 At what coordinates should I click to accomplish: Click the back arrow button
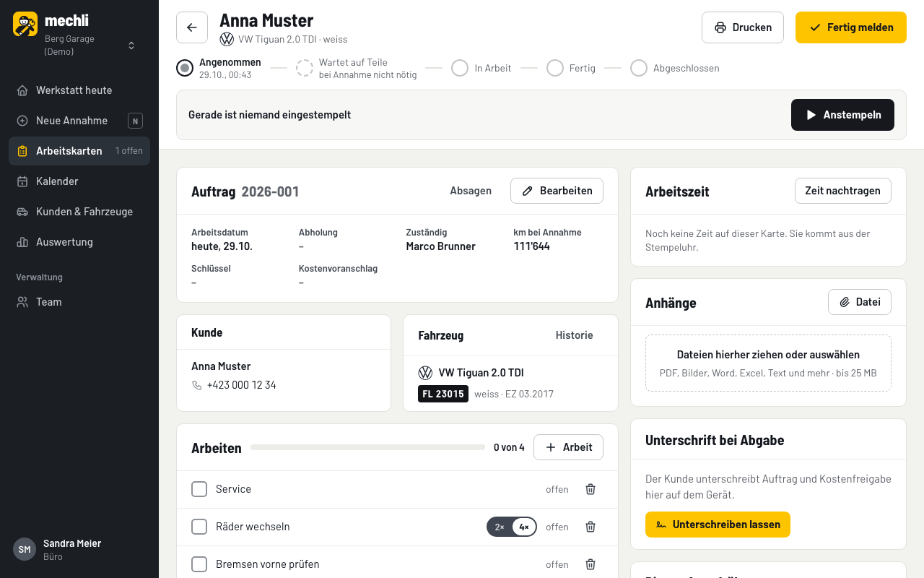tap(192, 27)
